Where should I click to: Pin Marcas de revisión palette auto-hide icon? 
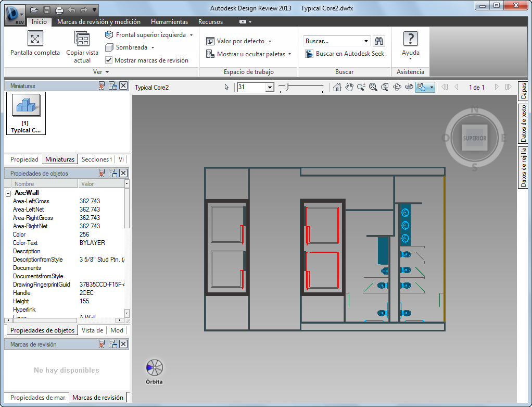(102, 344)
